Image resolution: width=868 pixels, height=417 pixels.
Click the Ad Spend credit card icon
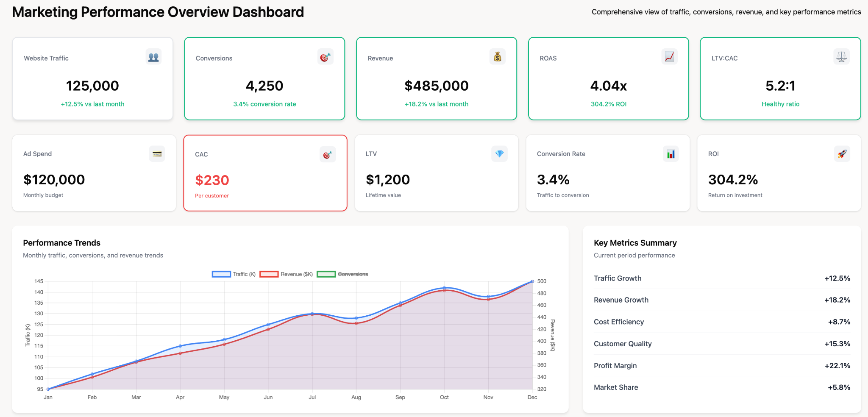coord(157,153)
